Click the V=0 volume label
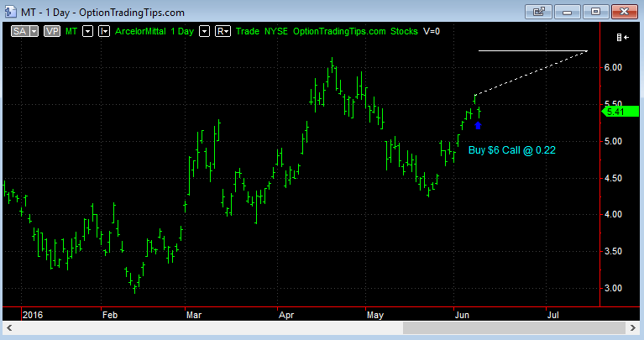 (x=432, y=31)
